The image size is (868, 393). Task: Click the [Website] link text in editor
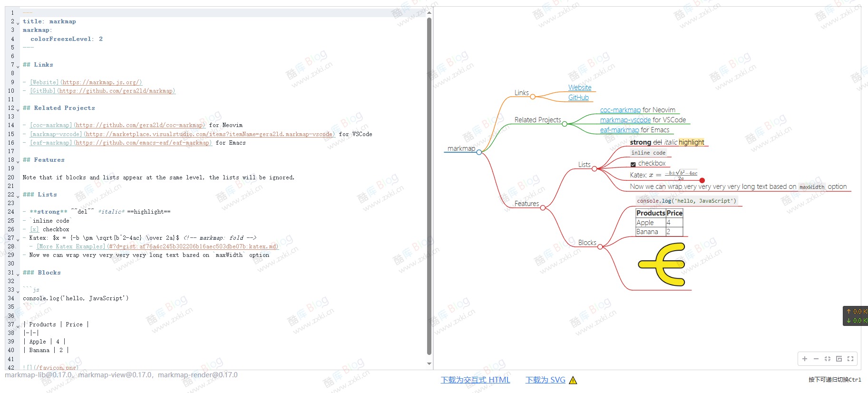click(44, 82)
